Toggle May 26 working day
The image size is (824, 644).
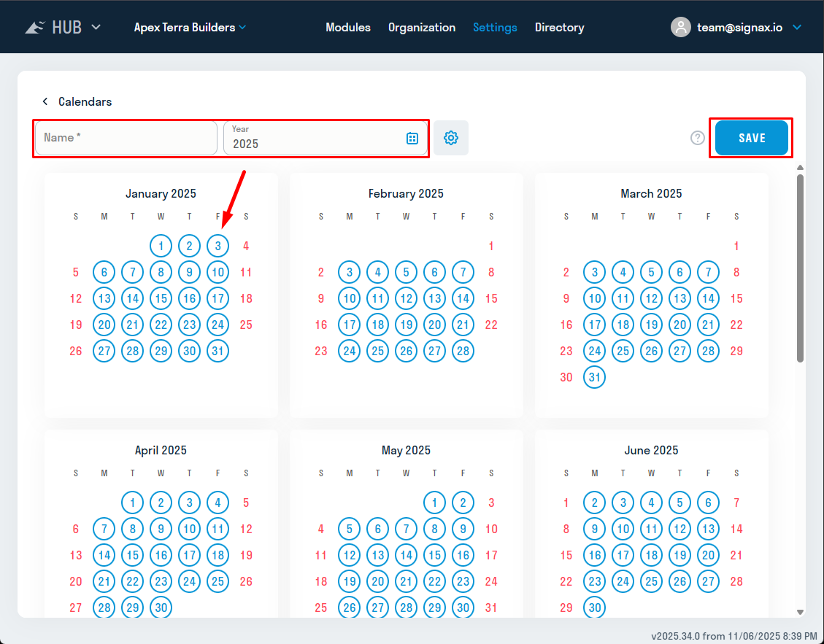(350, 608)
